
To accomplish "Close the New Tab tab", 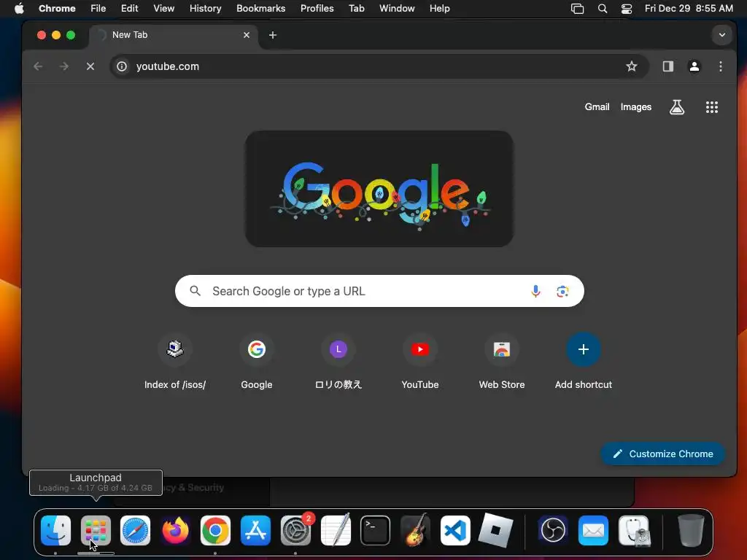I will [x=247, y=35].
